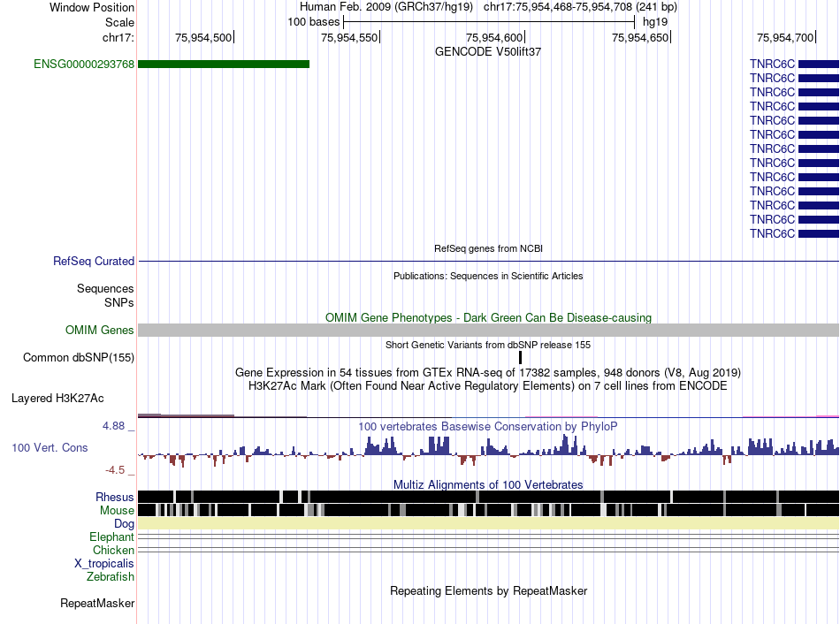Click Repeating Elements by RepeatMasker title
This screenshot has height=624, width=840.
[488, 590]
